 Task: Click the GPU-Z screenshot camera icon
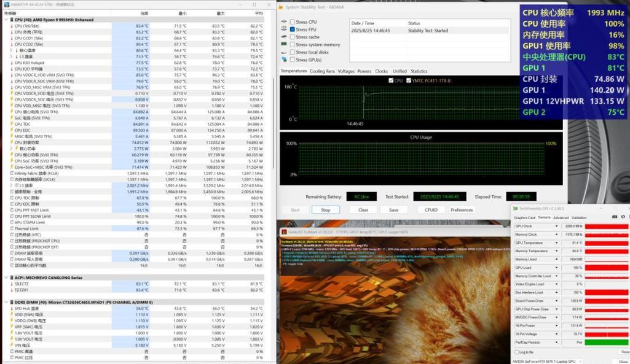tap(615, 217)
